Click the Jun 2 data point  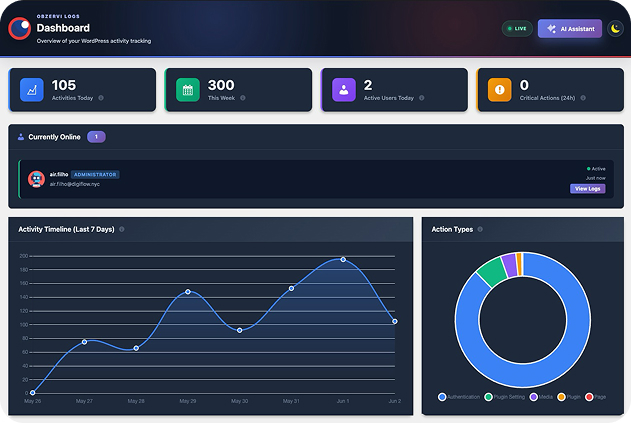(395, 321)
